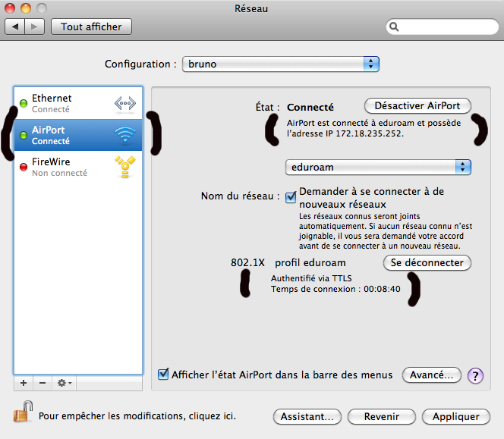Open the gear action menu

(x=65, y=383)
